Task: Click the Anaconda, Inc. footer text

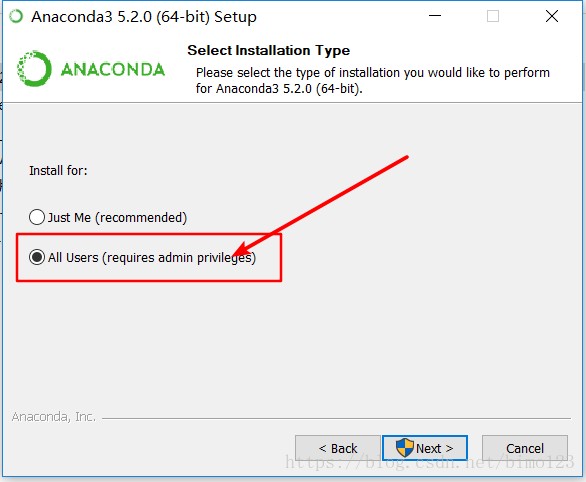Action: click(53, 417)
